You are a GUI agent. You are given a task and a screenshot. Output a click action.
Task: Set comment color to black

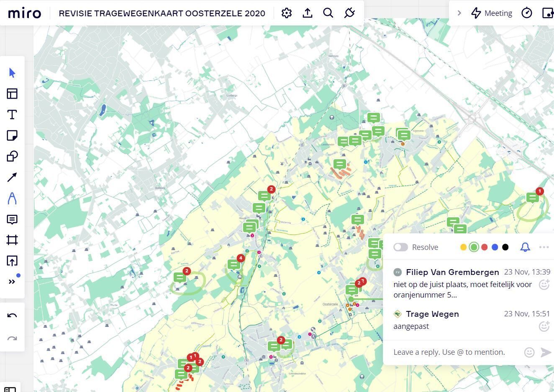click(x=505, y=247)
